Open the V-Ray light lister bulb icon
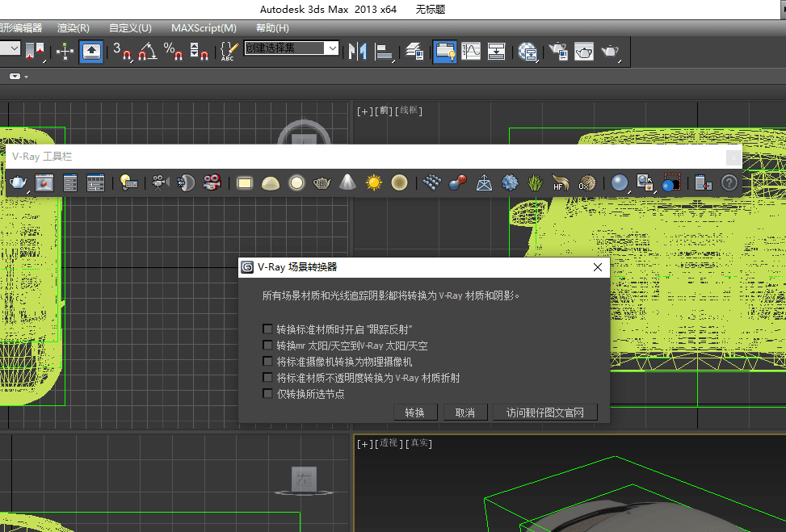The image size is (786, 532). pyautogui.click(x=128, y=182)
